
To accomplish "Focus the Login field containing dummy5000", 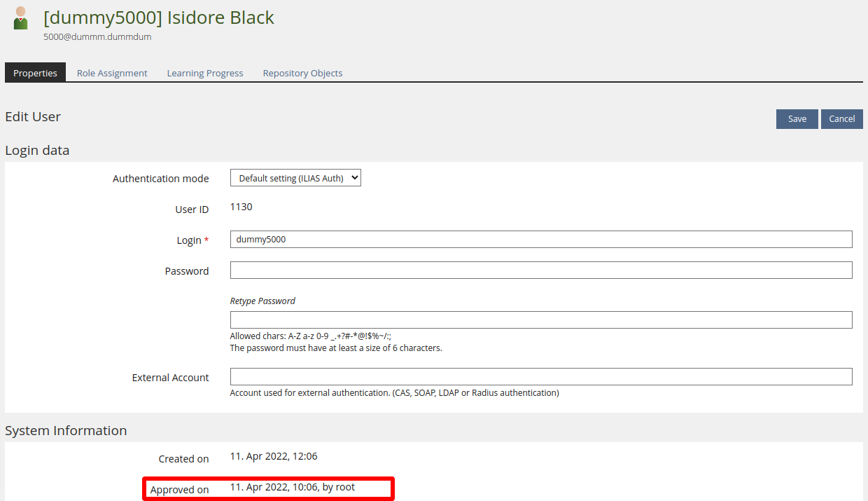I will 540,240.
